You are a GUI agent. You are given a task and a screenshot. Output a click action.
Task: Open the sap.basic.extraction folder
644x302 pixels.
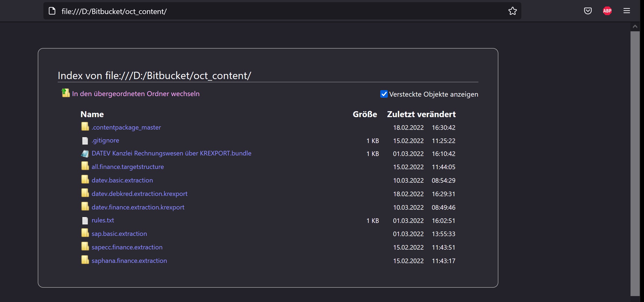coord(119,234)
